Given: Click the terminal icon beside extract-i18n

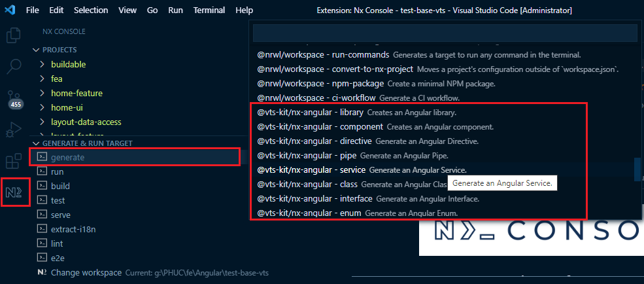Looking at the screenshot, I should 42,229.
